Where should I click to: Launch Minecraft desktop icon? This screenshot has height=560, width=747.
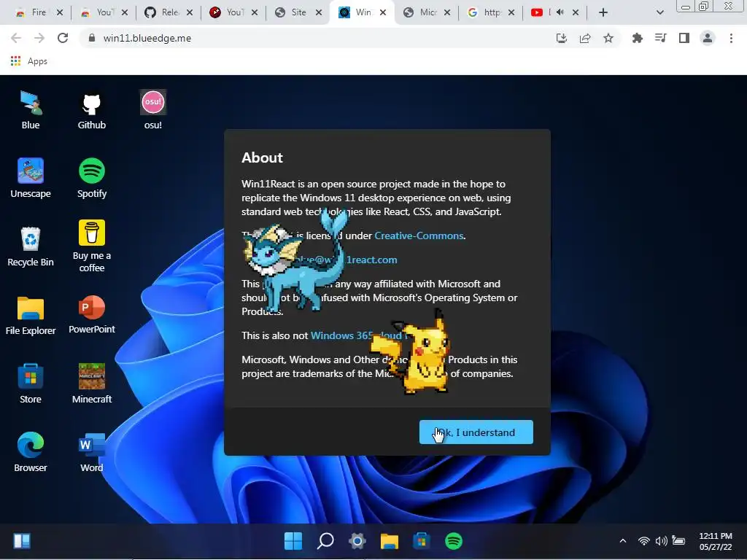(91, 384)
